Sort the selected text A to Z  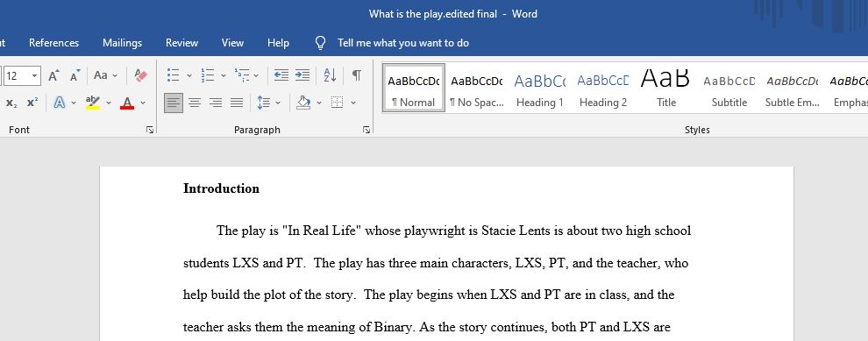(x=330, y=75)
